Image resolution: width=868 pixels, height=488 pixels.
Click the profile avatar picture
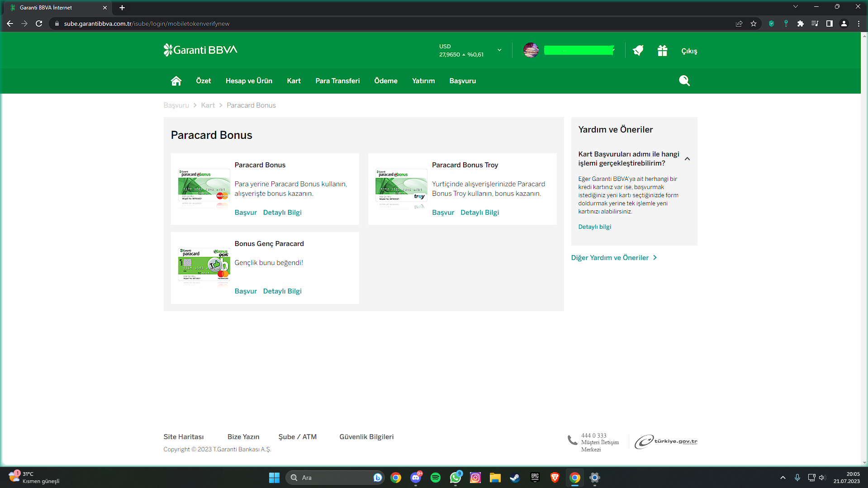point(531,50)
